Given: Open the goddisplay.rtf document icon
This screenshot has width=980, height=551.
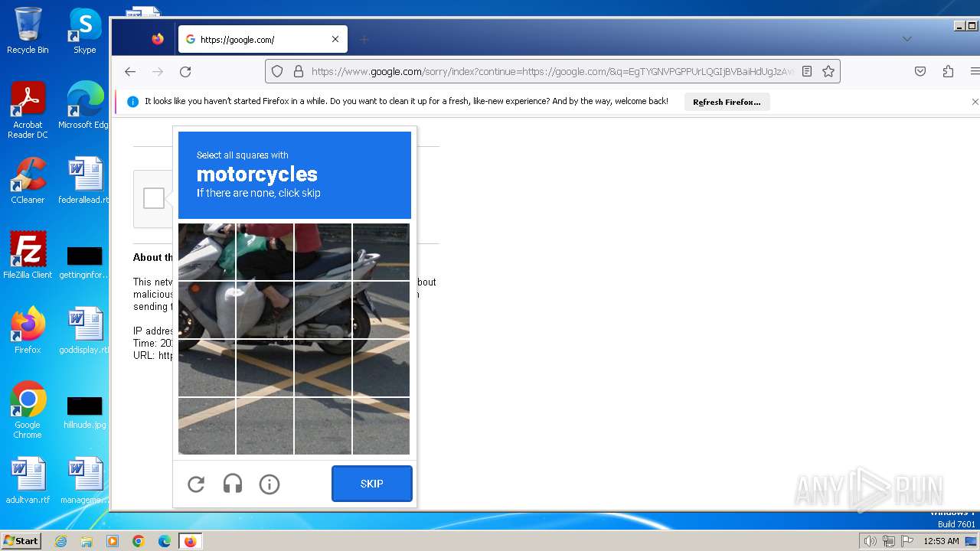Looking at the screenshot, I should pyautogui.click(x=84, y=331).
